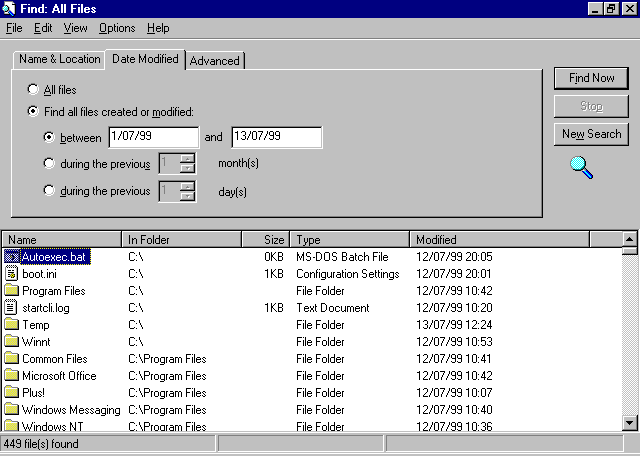Click the Windows Messaging folder icon
640x456 pixels.
[x=12, y=410]
